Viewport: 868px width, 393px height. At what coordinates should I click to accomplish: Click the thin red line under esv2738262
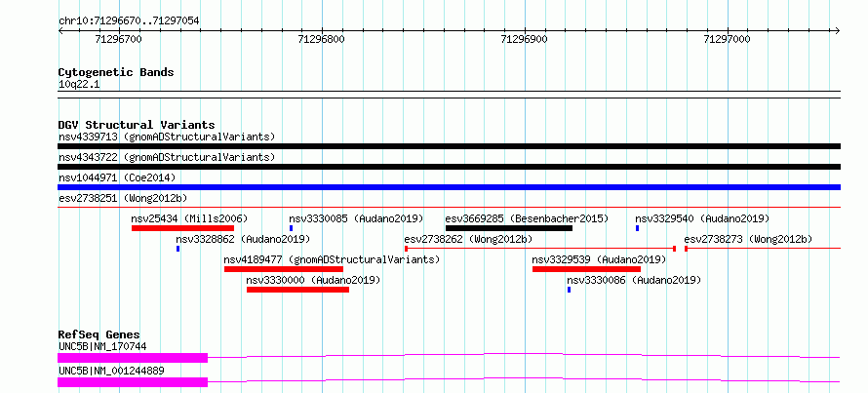click(x=540, y=249)
